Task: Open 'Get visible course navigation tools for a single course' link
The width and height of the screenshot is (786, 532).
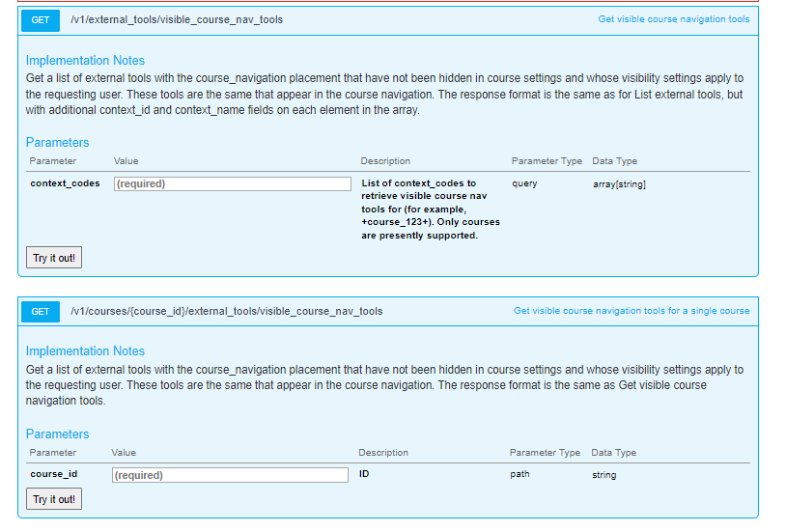Action: pos(632,311)
